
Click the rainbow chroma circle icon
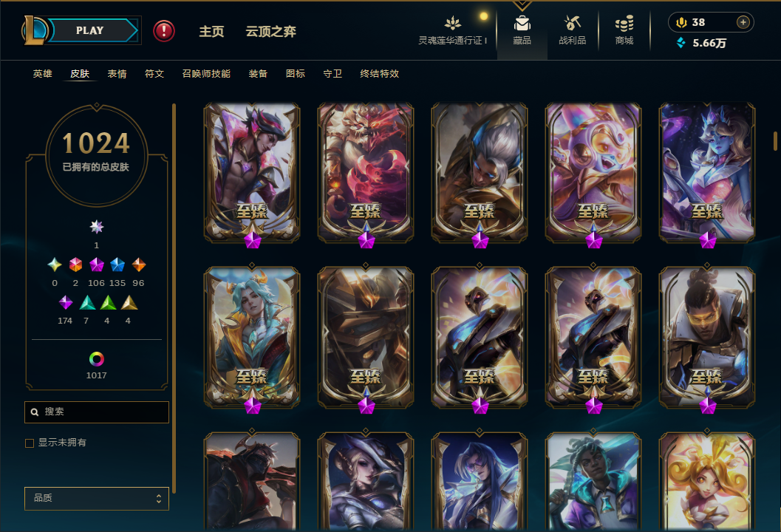(97, 358)
